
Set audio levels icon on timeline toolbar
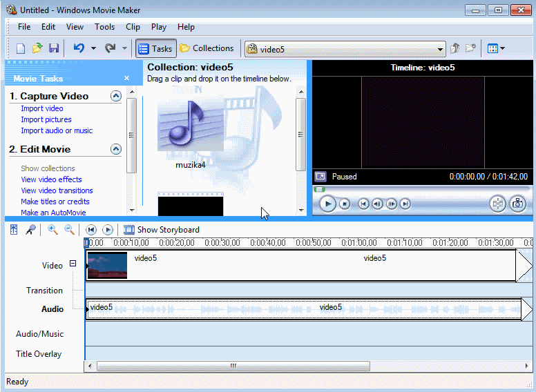(x=14, y=230)
